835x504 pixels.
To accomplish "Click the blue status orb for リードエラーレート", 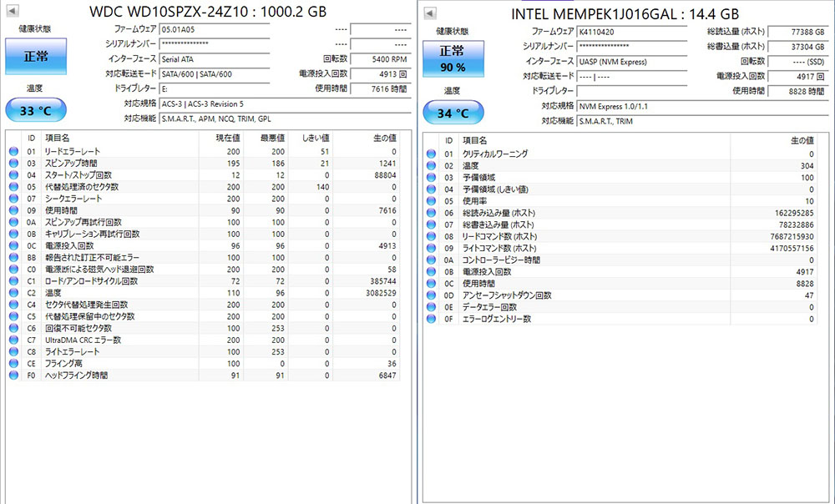I will tap(13, 152).
